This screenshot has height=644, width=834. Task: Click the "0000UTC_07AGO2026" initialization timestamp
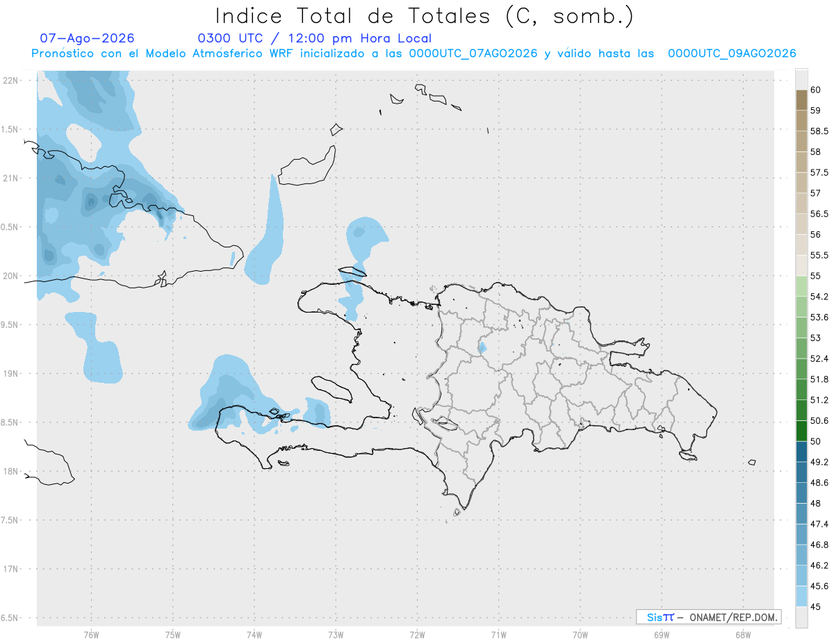(473, 53)
